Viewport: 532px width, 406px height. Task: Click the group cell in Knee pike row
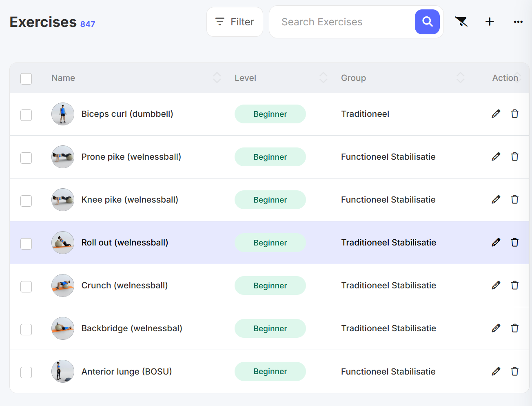coord(388,200)
